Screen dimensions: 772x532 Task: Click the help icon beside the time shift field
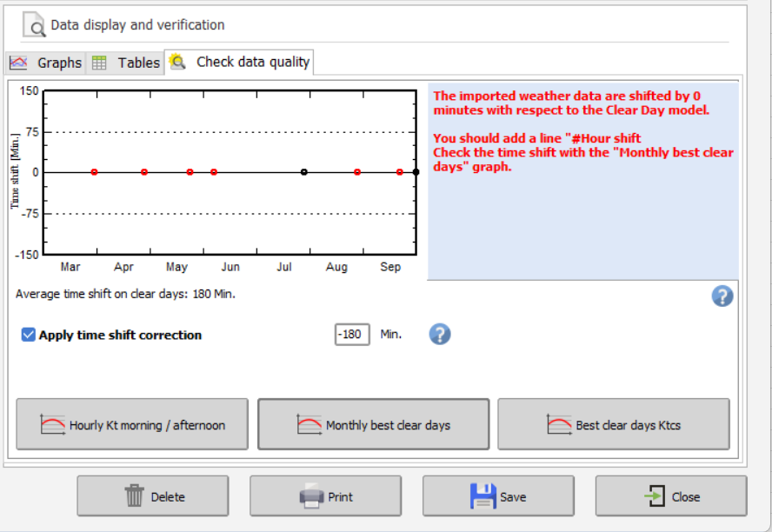point(439,335)
